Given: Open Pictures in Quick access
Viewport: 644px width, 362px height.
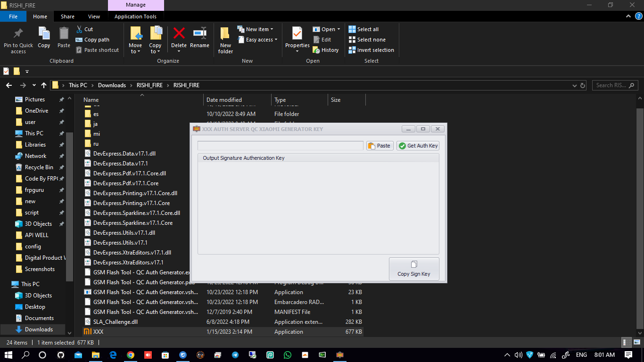Looking at the screenshot, I should pyautogui.click(x=35, y=99).
